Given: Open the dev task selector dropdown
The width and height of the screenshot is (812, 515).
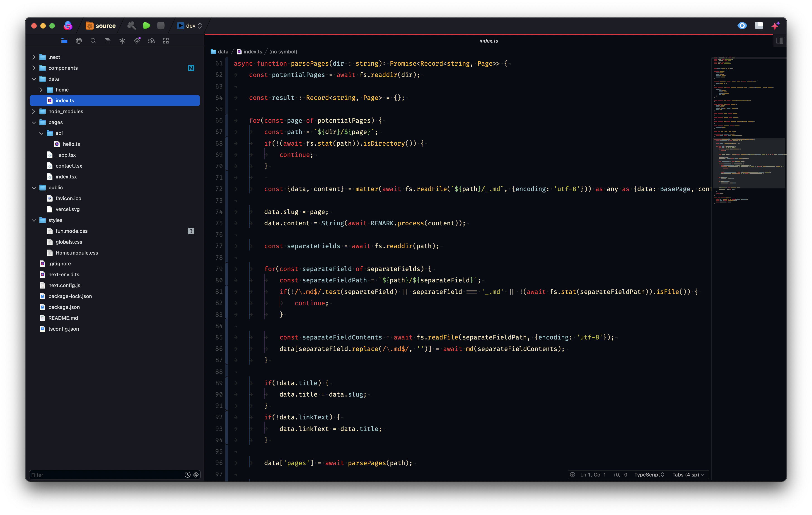Looking at the screenshot, I should tap(190, 26).
